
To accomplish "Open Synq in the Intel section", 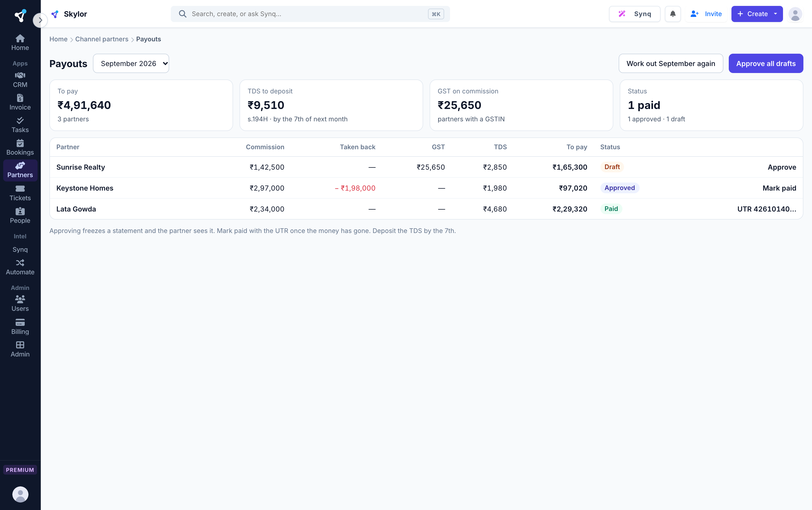I will (20, 249).
